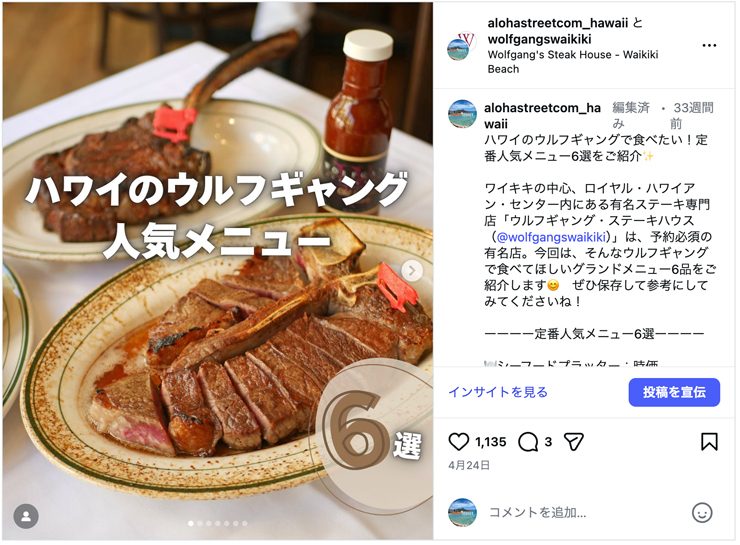Open the three-dot more options menu
This screenshot has height=545, width=740.
click(x=709, y=45)
